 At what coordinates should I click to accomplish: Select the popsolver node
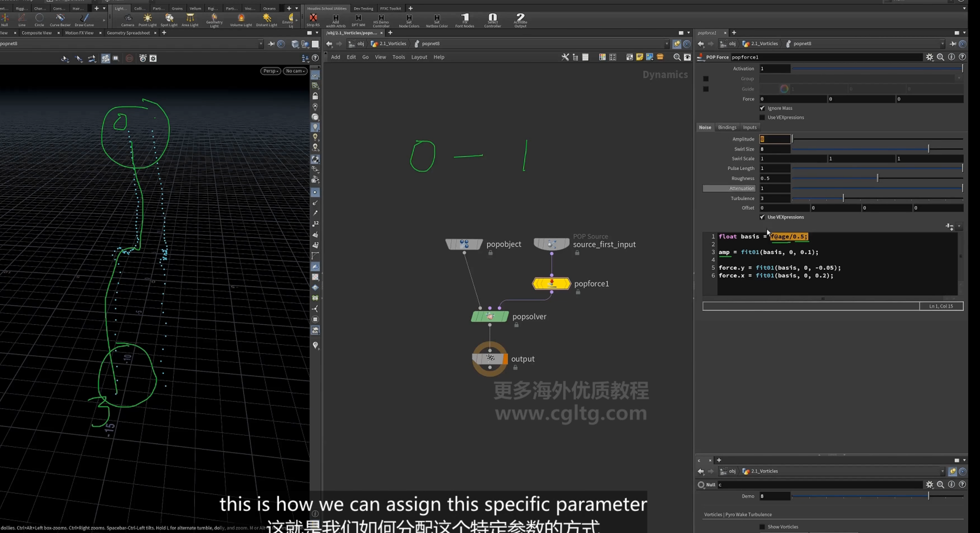point(490,317)
